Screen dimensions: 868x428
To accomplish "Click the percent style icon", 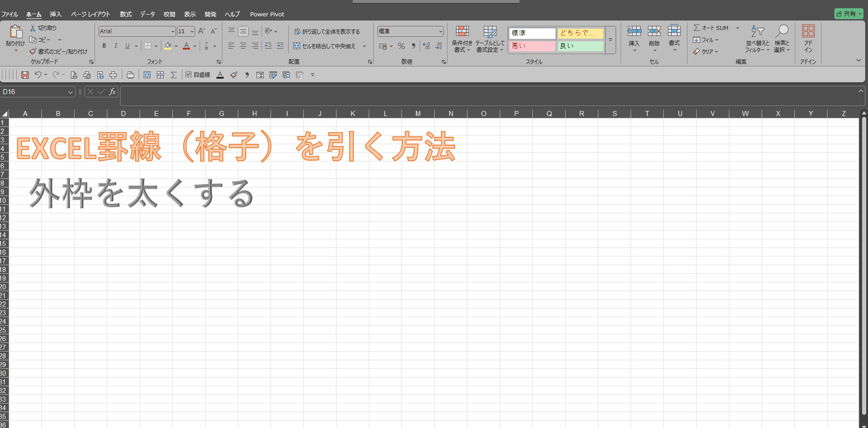I will tap(401, 46).
